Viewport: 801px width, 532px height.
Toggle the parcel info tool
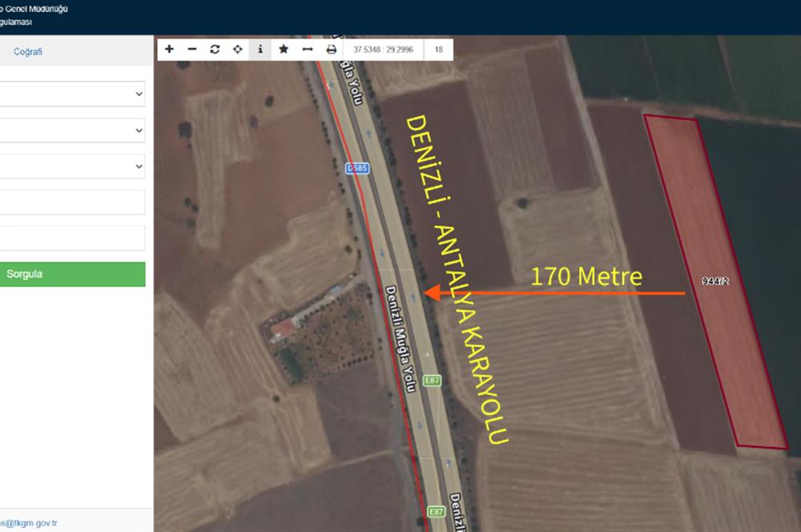click(260, 50)
